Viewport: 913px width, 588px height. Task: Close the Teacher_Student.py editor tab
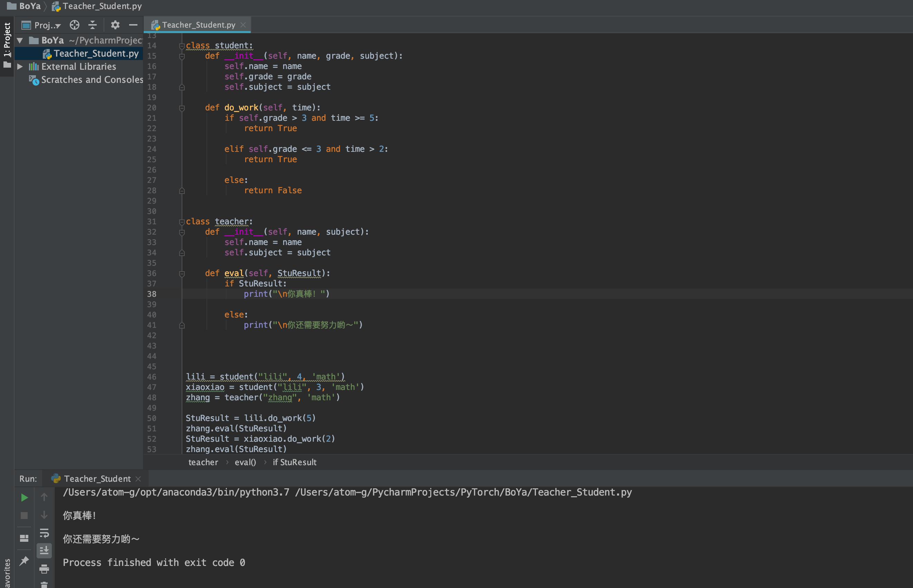pyautogui.click(x=243, y=25)
